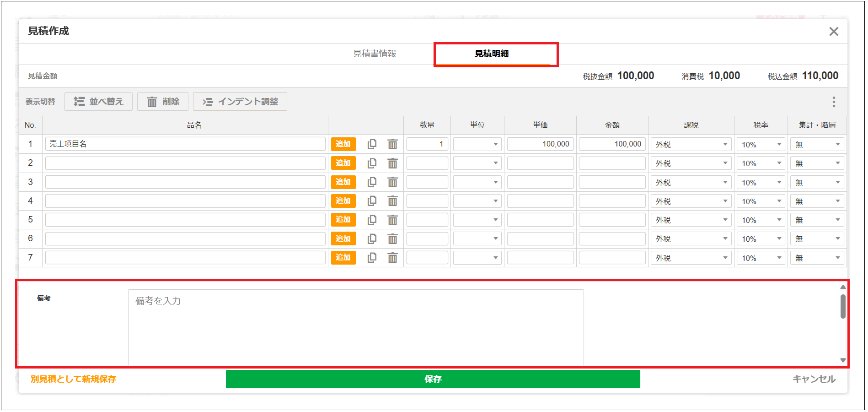The height and width of the screenshot is (412, 868).
Task: Click the 単価 field showing 100,000
Action: click(540, 144)
